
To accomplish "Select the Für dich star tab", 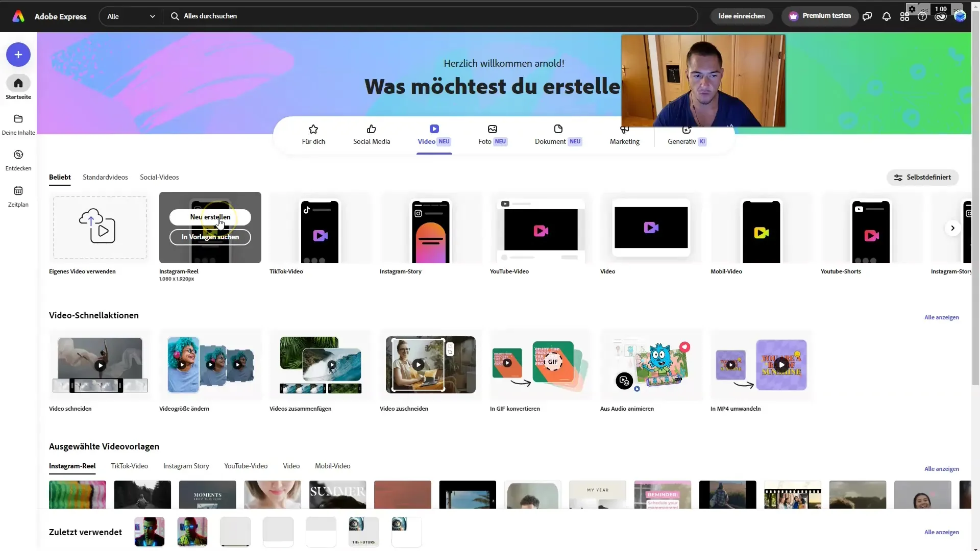I will pyautogui.click(x=313, y=135).
